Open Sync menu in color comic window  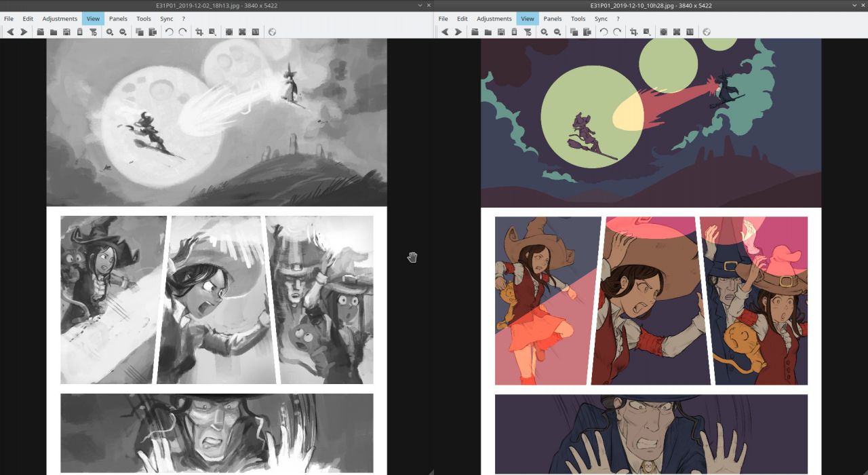tap(601, 18)
